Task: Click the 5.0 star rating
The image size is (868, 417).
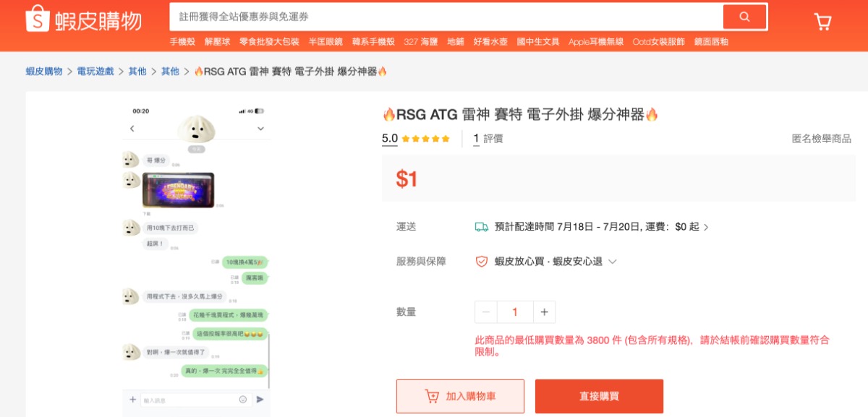Action: tap(416, 139)
